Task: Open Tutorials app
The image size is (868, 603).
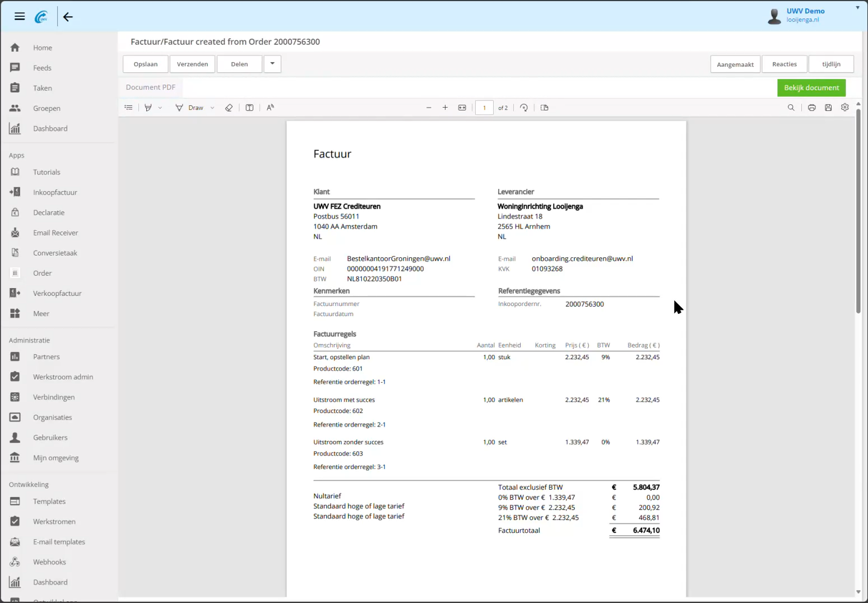Action: pos(47,172)
